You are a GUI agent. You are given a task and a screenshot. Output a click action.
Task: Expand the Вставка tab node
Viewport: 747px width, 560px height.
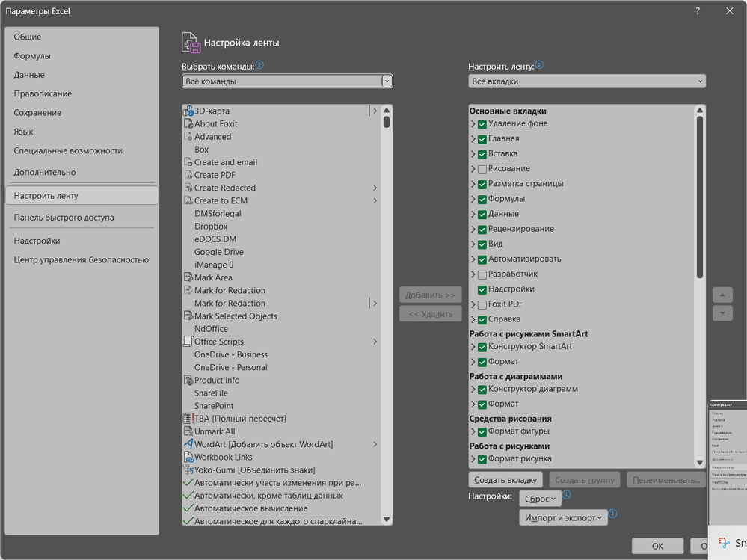[x=473, y=154]
